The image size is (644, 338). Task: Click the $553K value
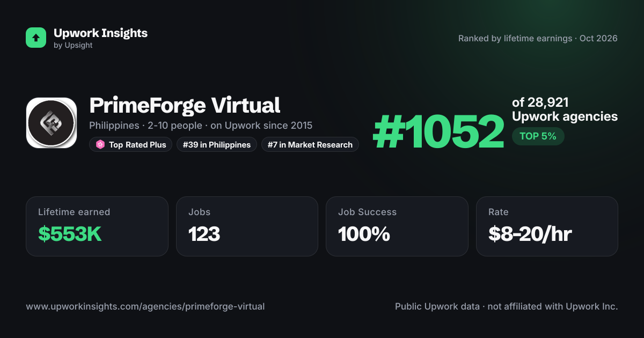70,234
